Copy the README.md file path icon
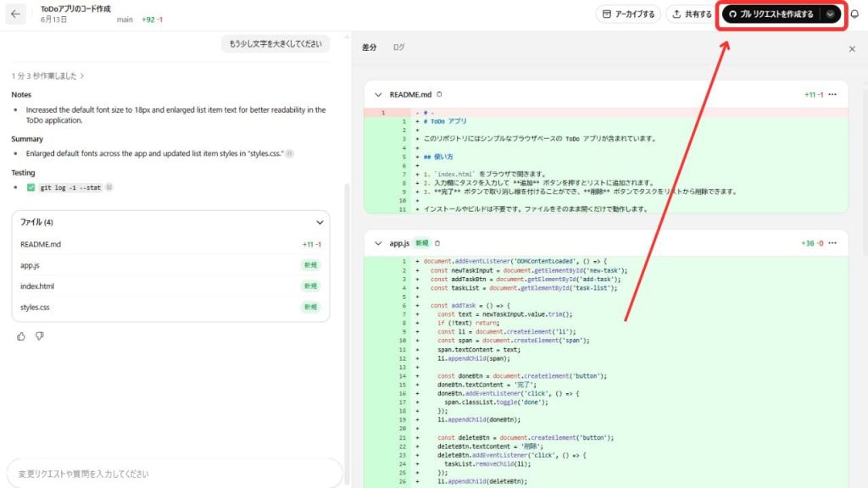Viewport: 868px width, 488px height. click(x=440, y=95)
